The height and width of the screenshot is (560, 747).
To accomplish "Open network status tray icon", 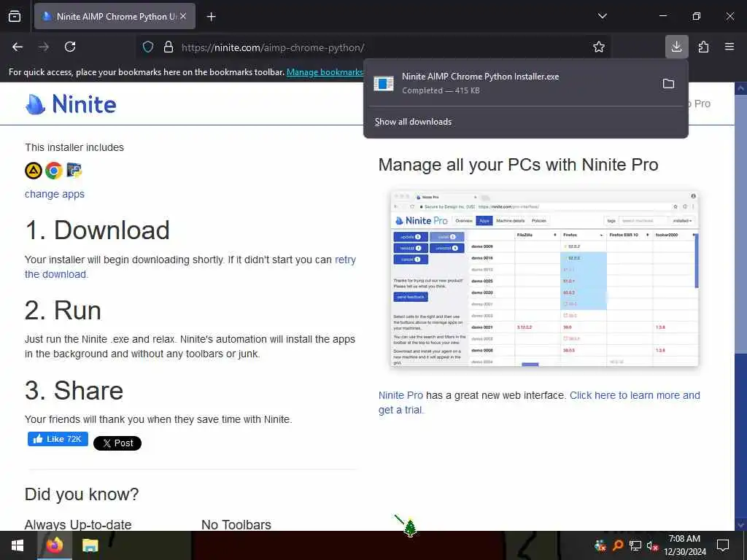I will 635,545.
